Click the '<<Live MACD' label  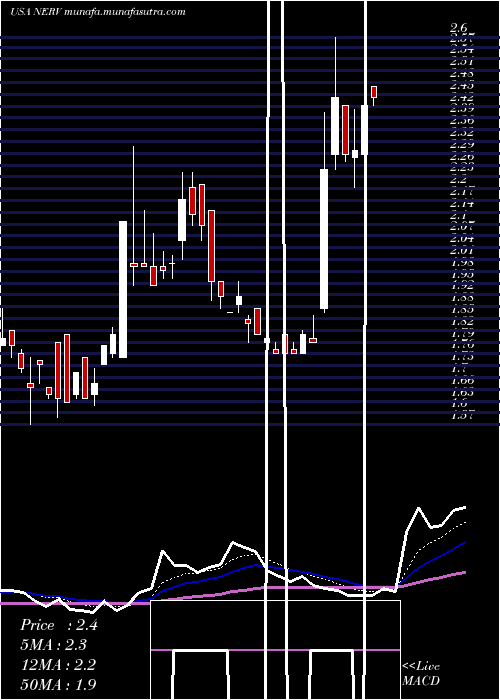421,674
